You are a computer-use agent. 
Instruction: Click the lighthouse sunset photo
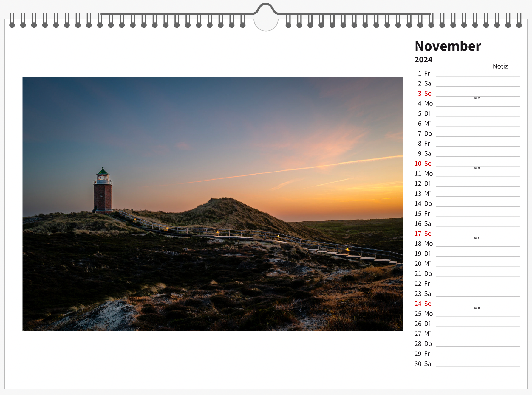click(213, 204)
